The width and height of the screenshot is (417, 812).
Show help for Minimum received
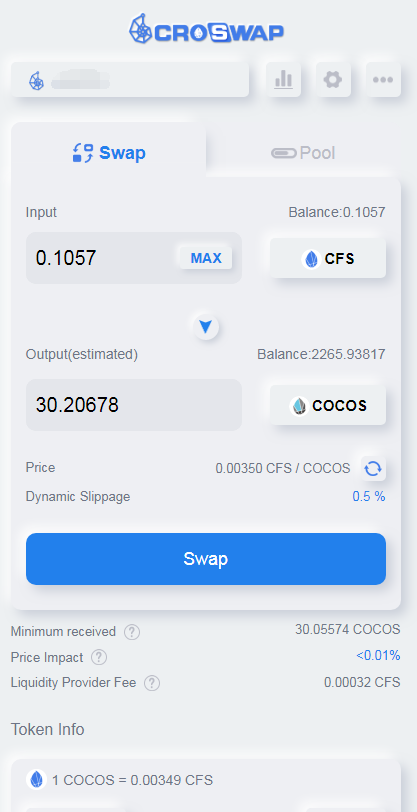coord(132,632)
